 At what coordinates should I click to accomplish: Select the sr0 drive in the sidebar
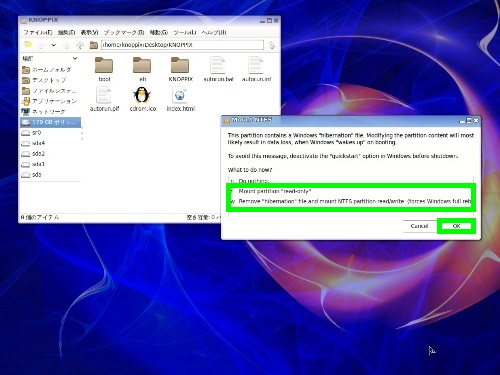point(50,133)
